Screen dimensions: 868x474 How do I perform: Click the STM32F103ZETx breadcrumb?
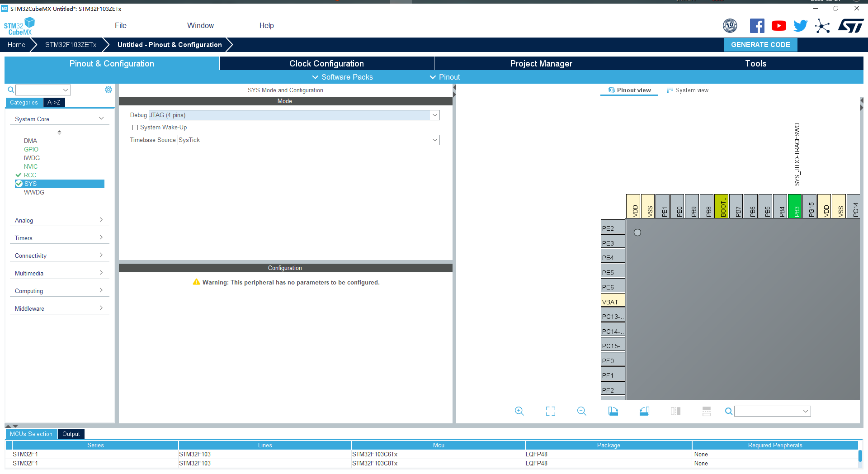click(71, 44)
